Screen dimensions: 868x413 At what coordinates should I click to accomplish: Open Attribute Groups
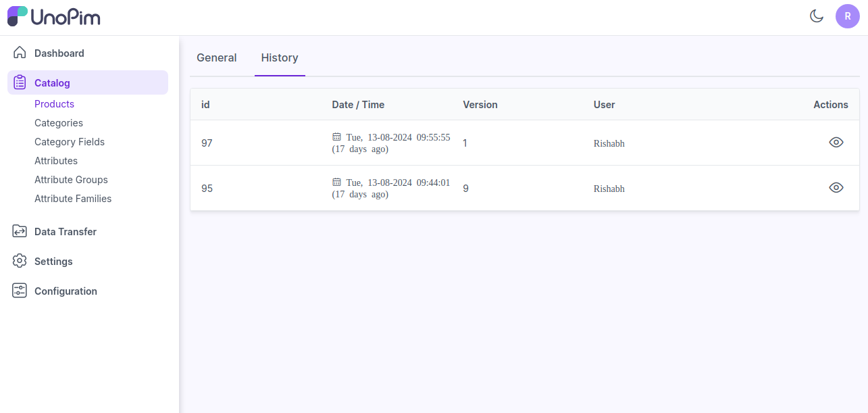tap(71, 180)
